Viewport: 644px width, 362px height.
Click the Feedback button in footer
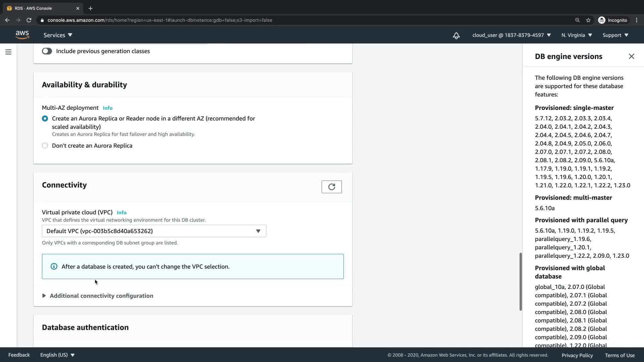click(19, 355)
